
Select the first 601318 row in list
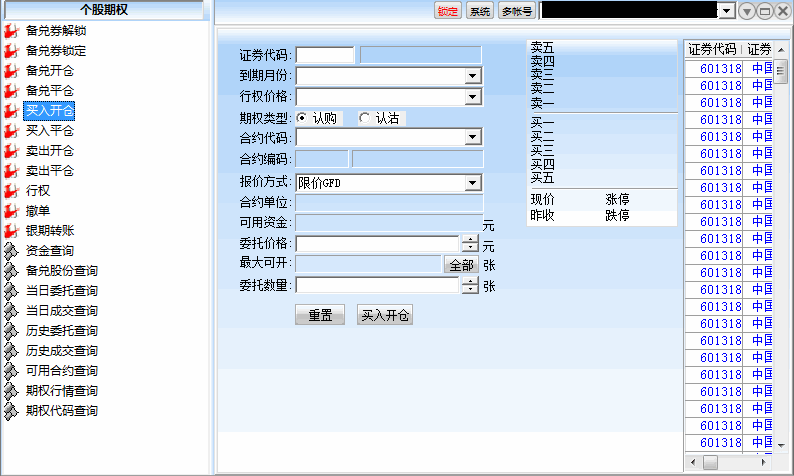(729, 68)
